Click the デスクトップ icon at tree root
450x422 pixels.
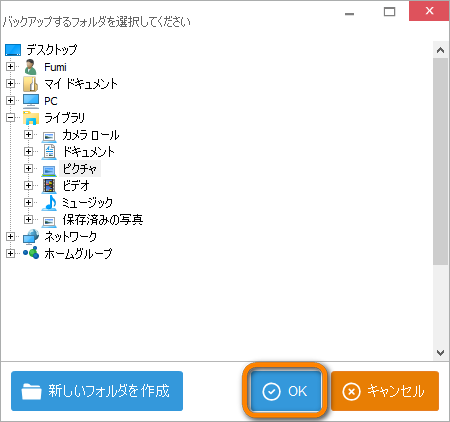coord(13,50)
